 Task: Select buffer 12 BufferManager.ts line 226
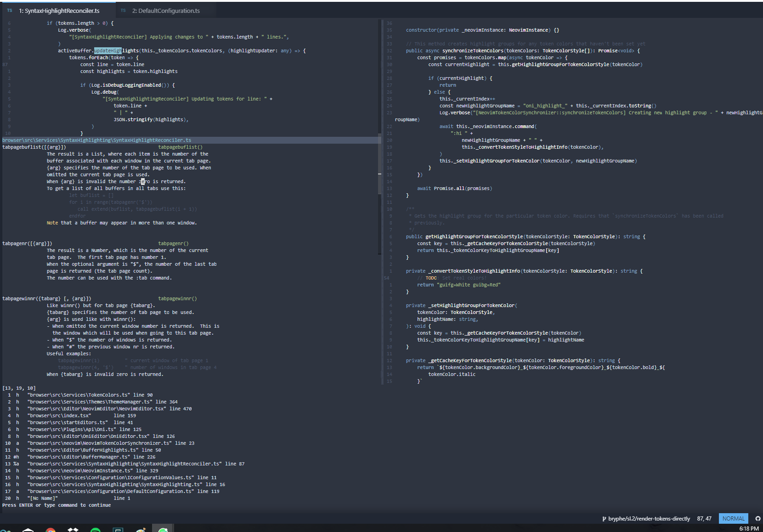coord(80,457)
